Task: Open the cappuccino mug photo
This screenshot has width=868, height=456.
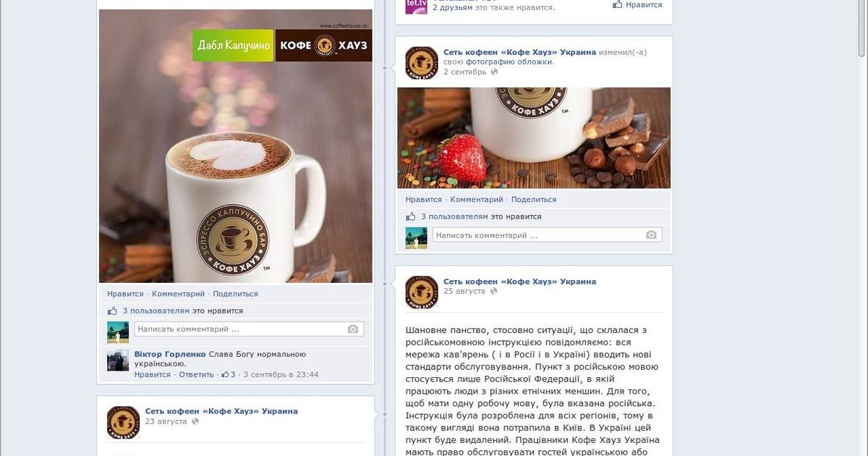Action: 236,146
